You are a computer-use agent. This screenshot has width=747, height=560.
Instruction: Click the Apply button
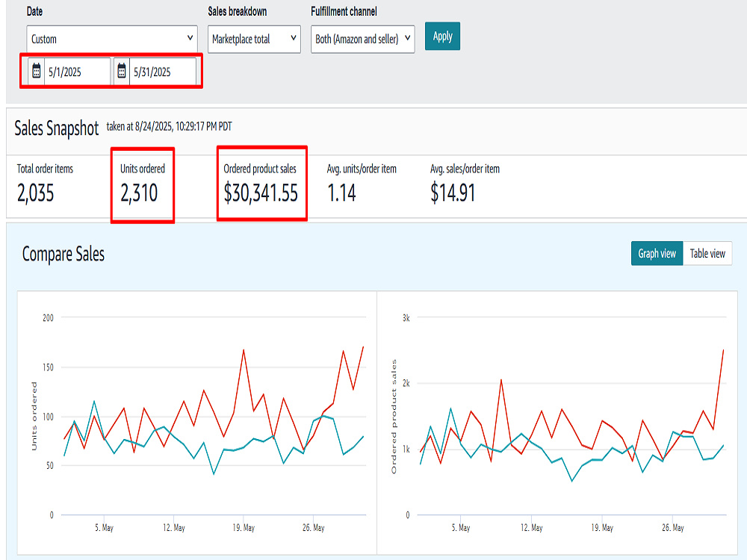[442, 36]
